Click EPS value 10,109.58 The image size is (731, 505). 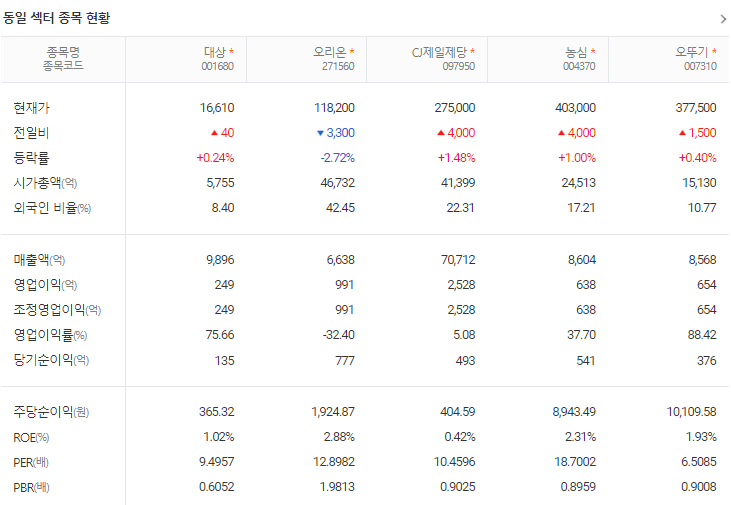tap(691, 411)
